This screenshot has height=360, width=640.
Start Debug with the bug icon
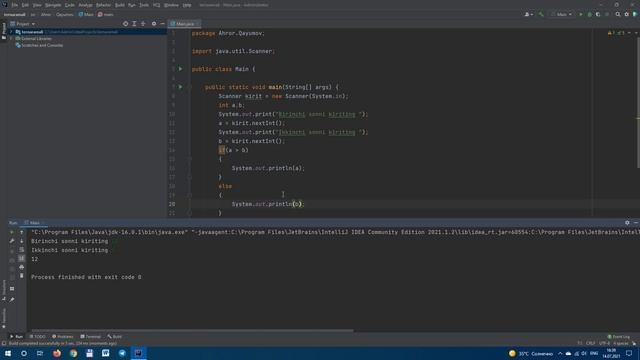589,14
